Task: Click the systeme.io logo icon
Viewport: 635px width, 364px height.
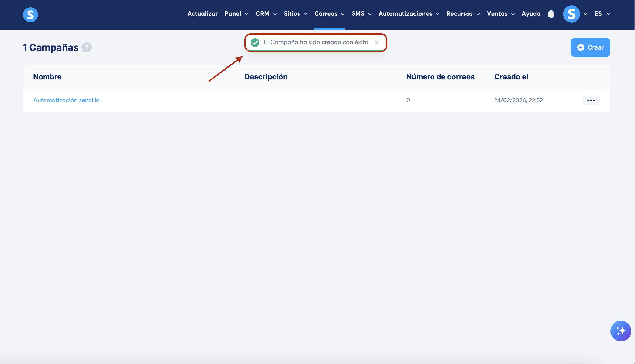Action: (30, 15)
